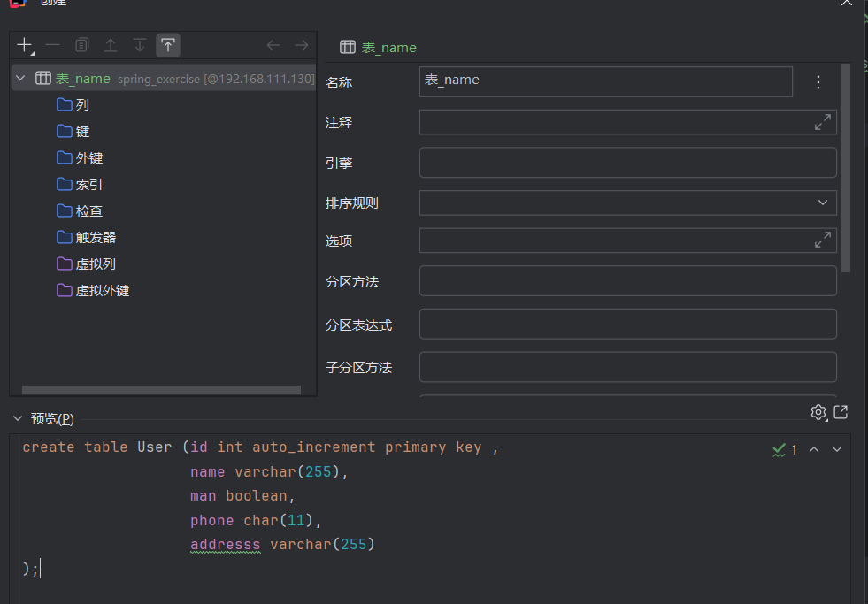The image size is (868, 604).
Task: Focus the 分区方法 input field
Action: [627, 281]
